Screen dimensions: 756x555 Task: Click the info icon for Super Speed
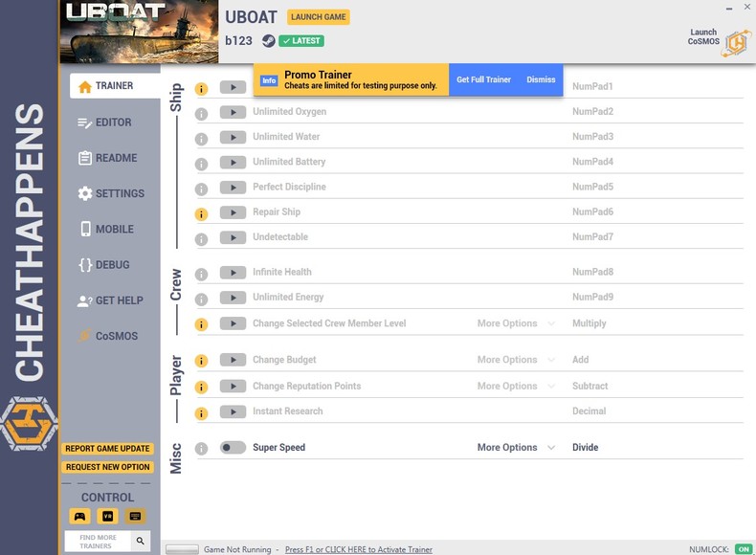pos(201,449)
